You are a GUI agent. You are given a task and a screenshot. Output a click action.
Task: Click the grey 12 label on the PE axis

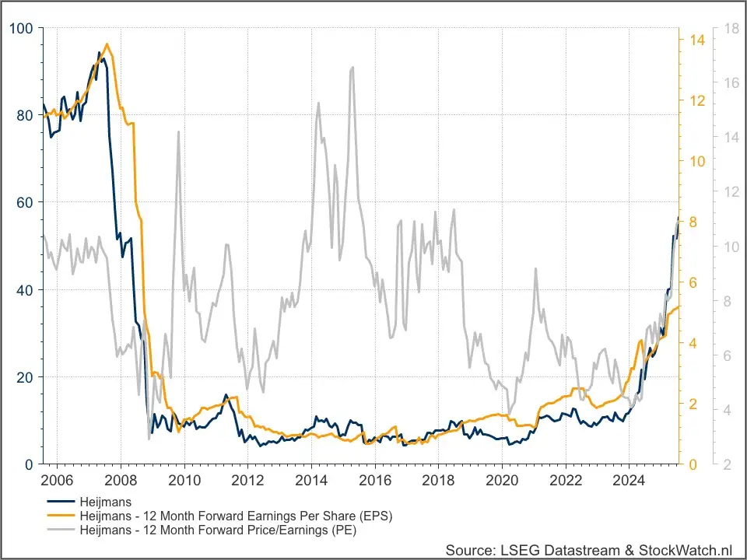(731, 191)
